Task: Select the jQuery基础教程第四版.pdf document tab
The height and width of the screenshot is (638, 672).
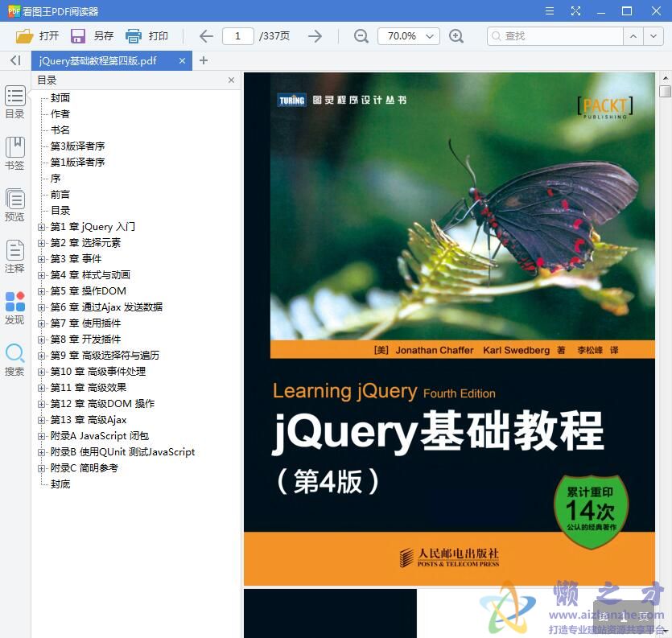Action: 105,60
